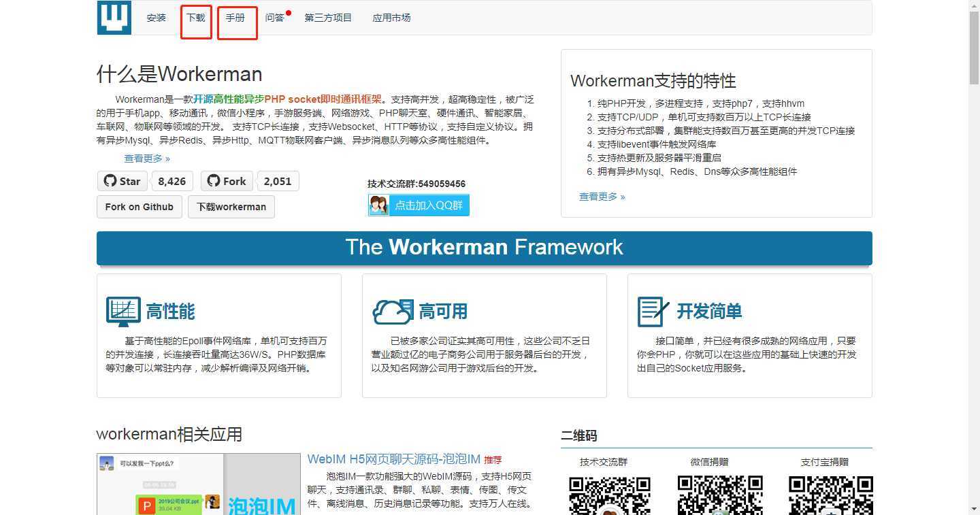Click the 微信捐赠 QR code

[720, 495]
